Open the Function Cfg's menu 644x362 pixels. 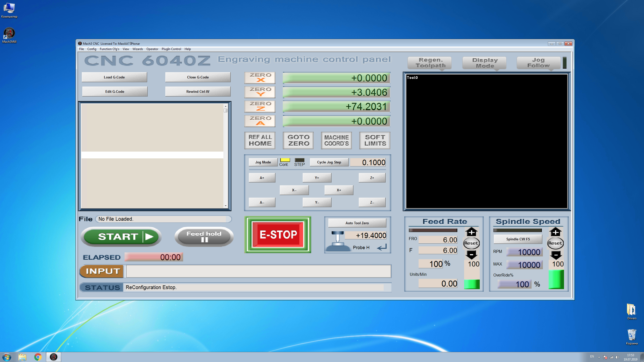pos(109,49)
